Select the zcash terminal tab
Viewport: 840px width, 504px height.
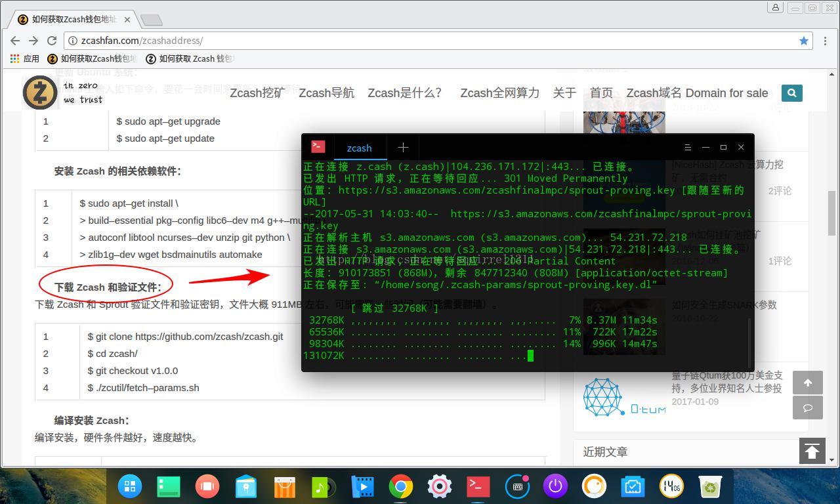pos(359,148)
